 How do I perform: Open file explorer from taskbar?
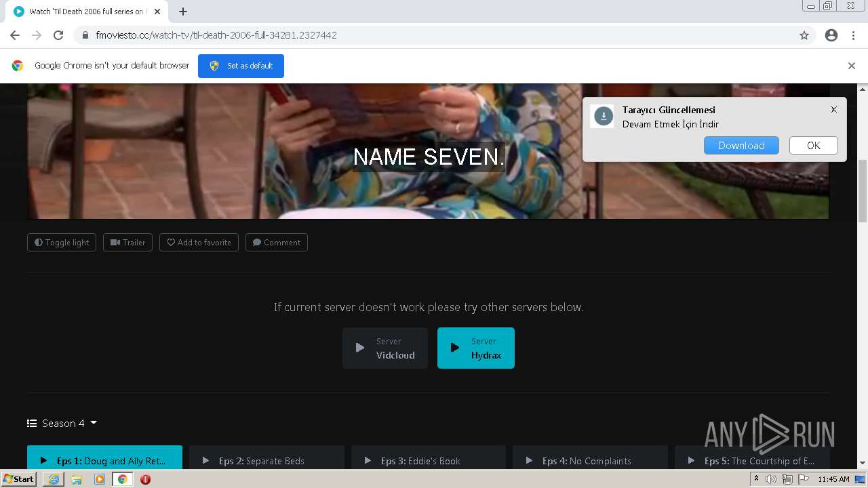pos(77,479)
